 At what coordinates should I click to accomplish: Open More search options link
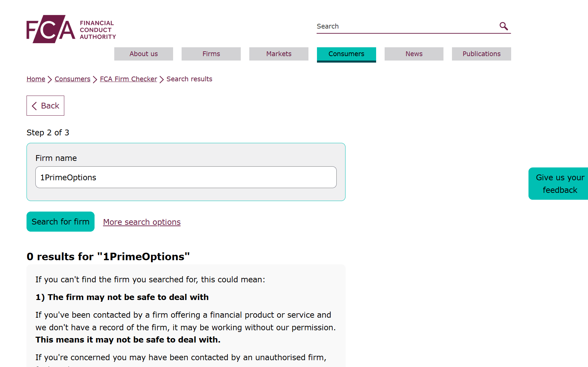pyautogui.click(x=142, y=222)
